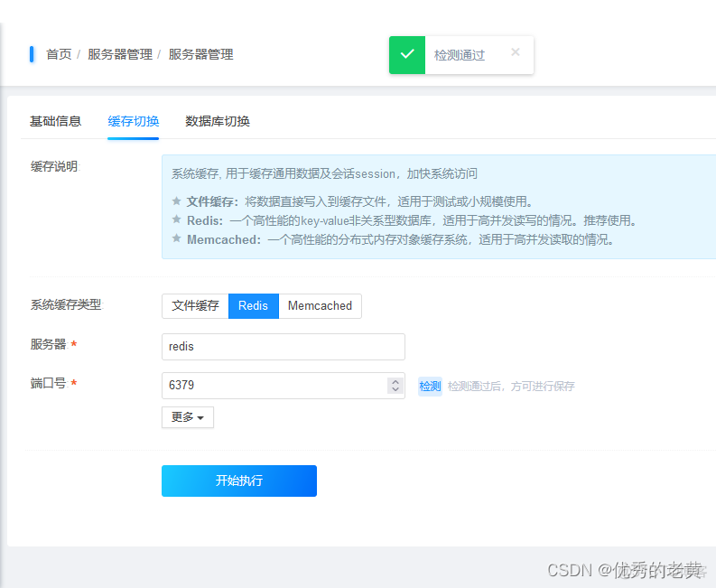Go to 首页 via breadcrumb
This screenshot has height=588, width=716.
point(59,54)
